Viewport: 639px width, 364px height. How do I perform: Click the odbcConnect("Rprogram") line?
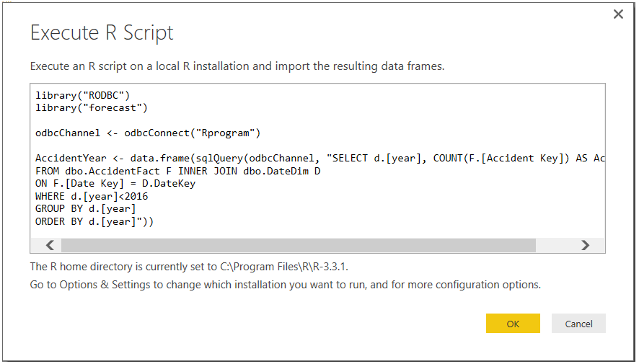pos(148,133)
